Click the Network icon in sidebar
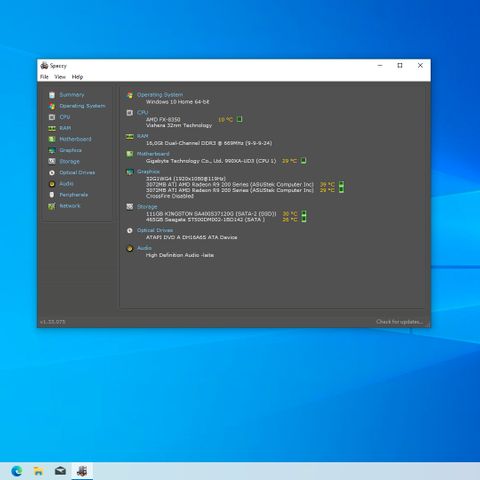Screen dimensions: 480x480 [x=52, y=206]
